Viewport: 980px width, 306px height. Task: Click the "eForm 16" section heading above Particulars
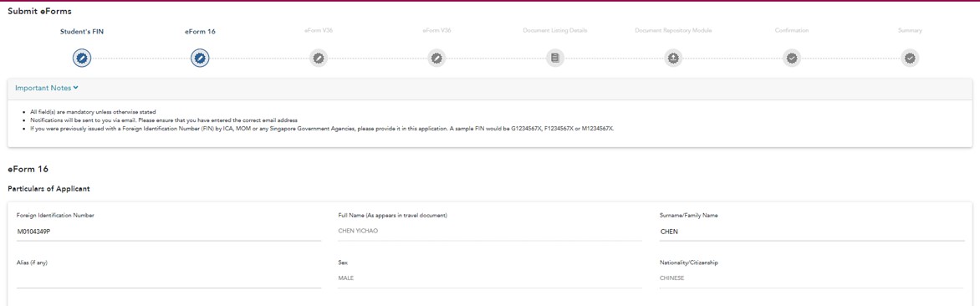coord(28,169)
